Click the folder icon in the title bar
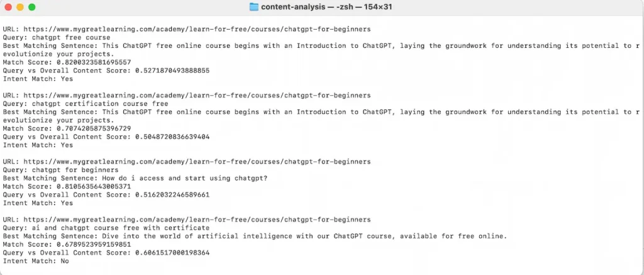 (x=254, y=7)
